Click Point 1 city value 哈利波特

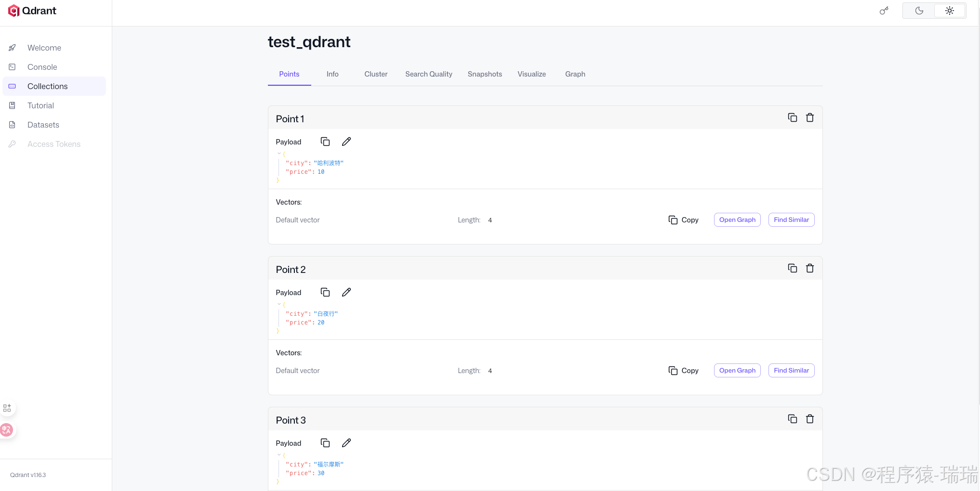329,163
